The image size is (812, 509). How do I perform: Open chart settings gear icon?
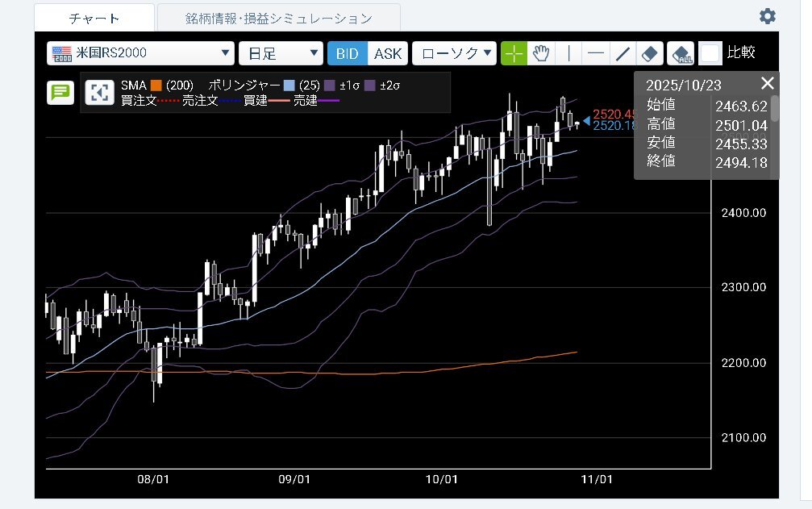point(768,16)
